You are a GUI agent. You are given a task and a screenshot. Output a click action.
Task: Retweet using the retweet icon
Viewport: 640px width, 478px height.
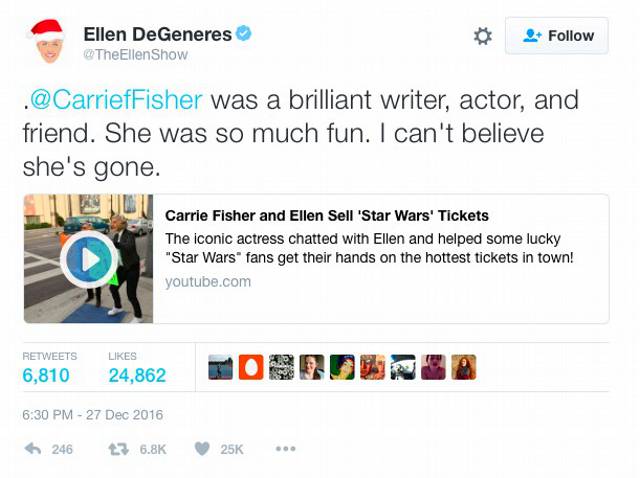coord(118,449)
